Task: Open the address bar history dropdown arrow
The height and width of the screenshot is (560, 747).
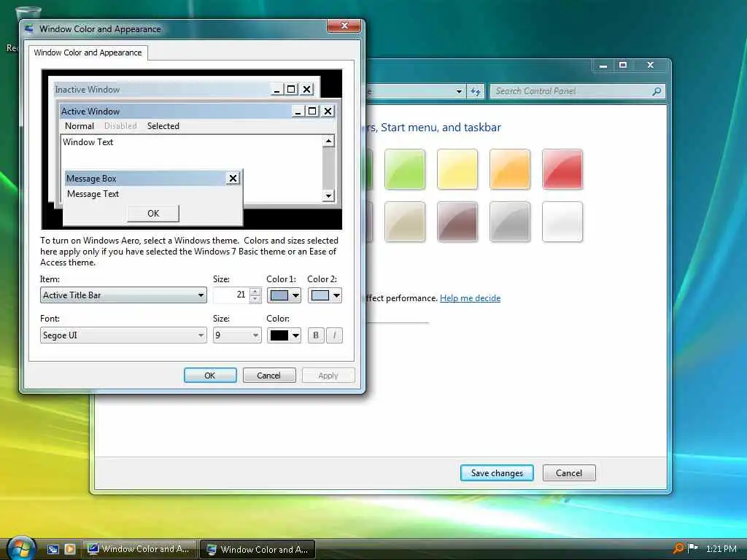Action: [x=459, y=91]
